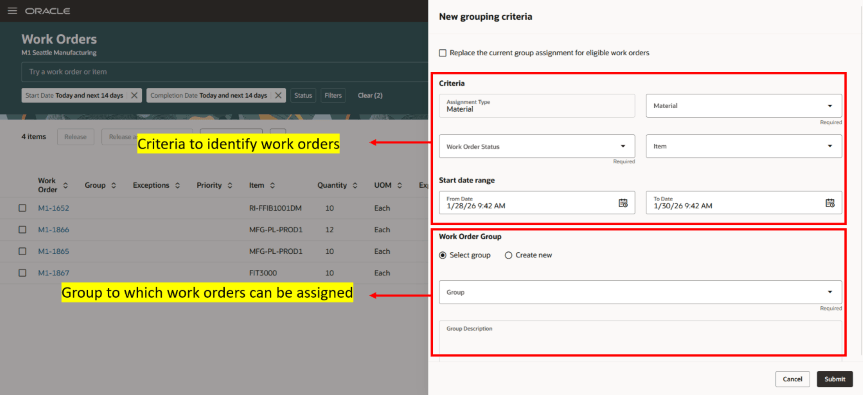Select the checkbox for work order M1-1867

tap(23, 272)
